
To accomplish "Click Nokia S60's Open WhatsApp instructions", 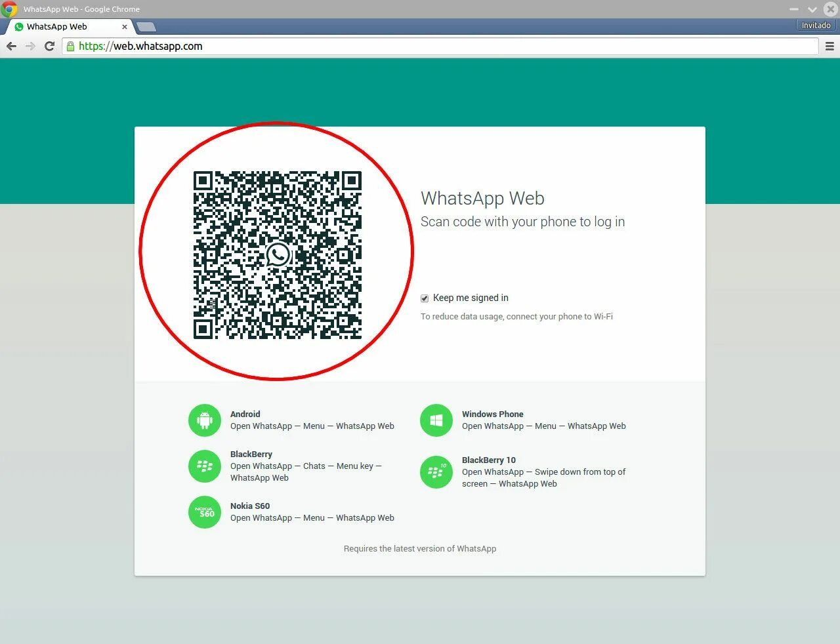I will tap(312, 517).
